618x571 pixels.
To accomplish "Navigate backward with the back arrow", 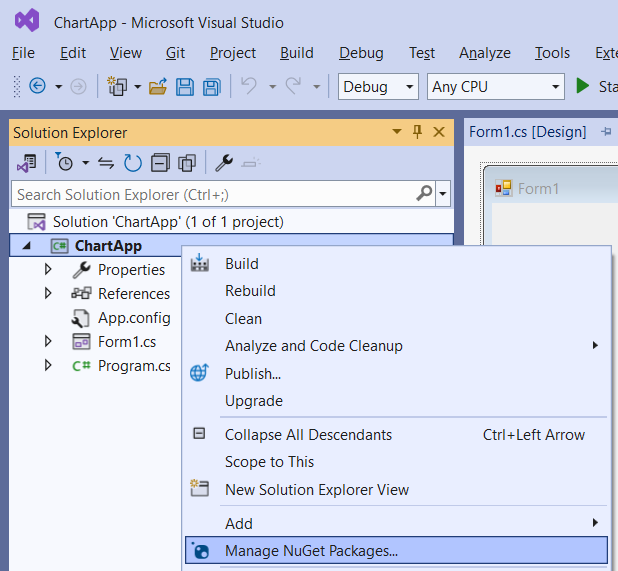I will click(x=37, y=86).
